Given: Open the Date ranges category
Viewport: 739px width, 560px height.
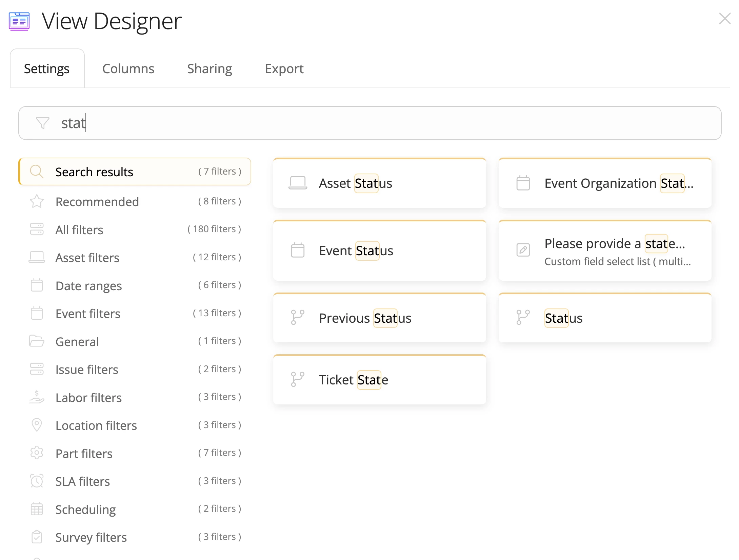Looking at the screenshot, I should click(x=135, y=285).
